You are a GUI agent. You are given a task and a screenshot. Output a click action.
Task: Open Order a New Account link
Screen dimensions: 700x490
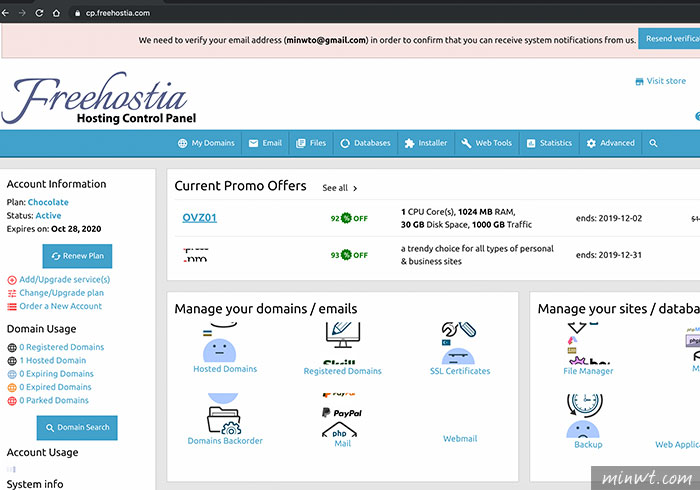[x=61, y=306]
